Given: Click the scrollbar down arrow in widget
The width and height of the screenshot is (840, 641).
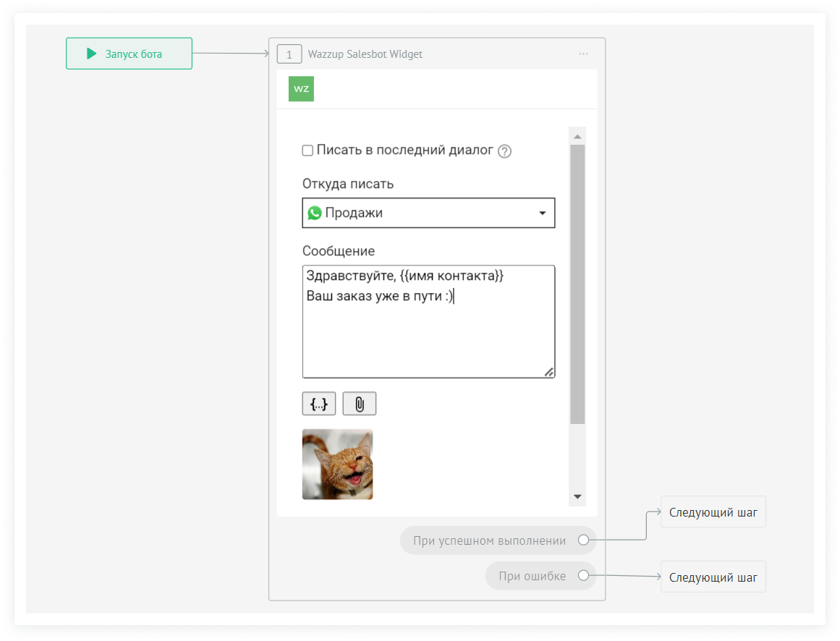Looking at the screenshot, I should [577, 497].
